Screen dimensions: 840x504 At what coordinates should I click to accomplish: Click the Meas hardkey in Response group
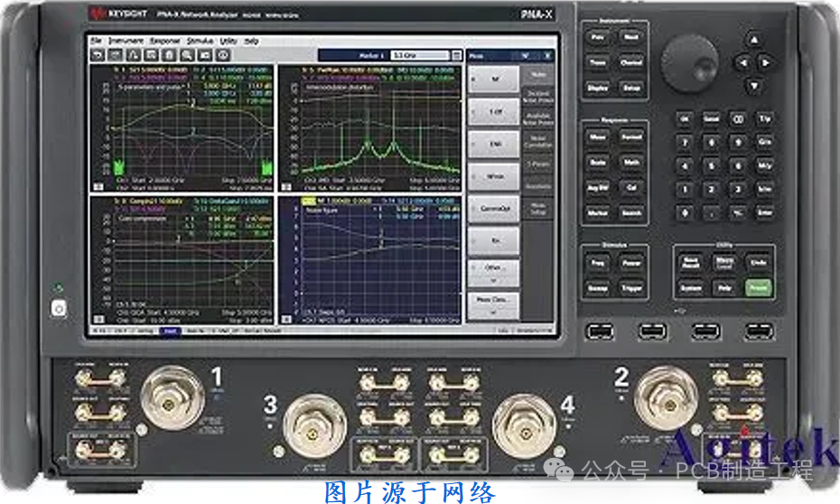pos(597,137)
